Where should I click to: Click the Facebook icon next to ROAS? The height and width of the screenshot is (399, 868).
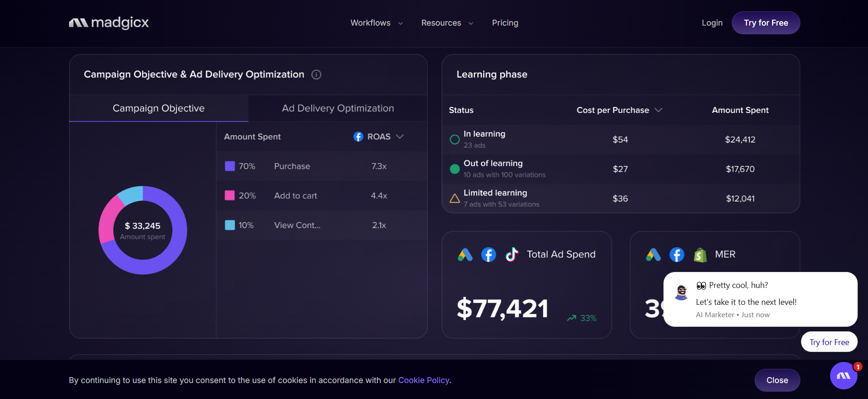(x=358, y=137)
